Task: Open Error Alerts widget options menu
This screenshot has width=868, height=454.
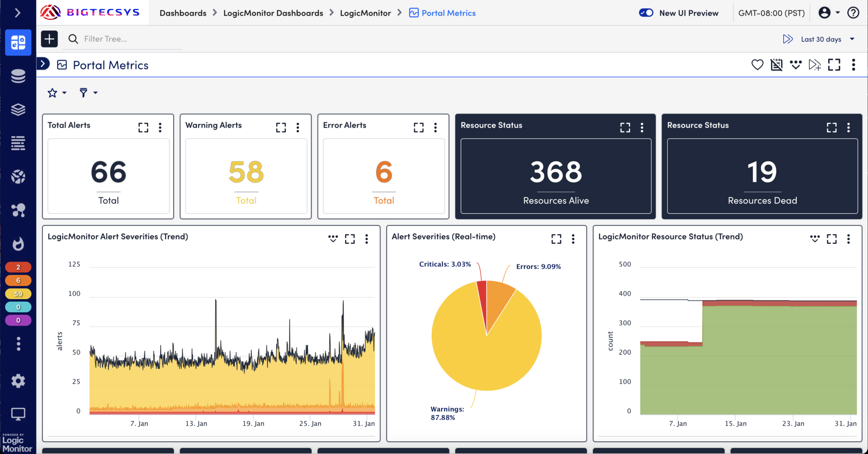Action: click(435, 128)
